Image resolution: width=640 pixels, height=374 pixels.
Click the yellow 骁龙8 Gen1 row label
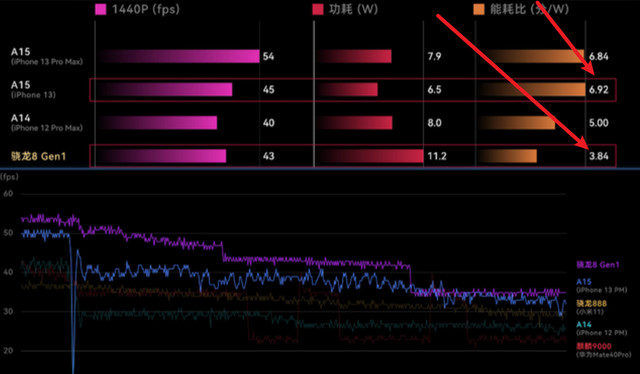coord(38,156)
